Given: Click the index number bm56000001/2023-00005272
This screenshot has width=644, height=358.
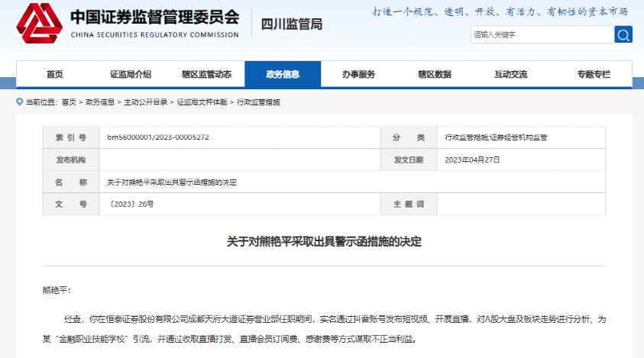Looking at the screenshot, I should [x=158, y=137].
